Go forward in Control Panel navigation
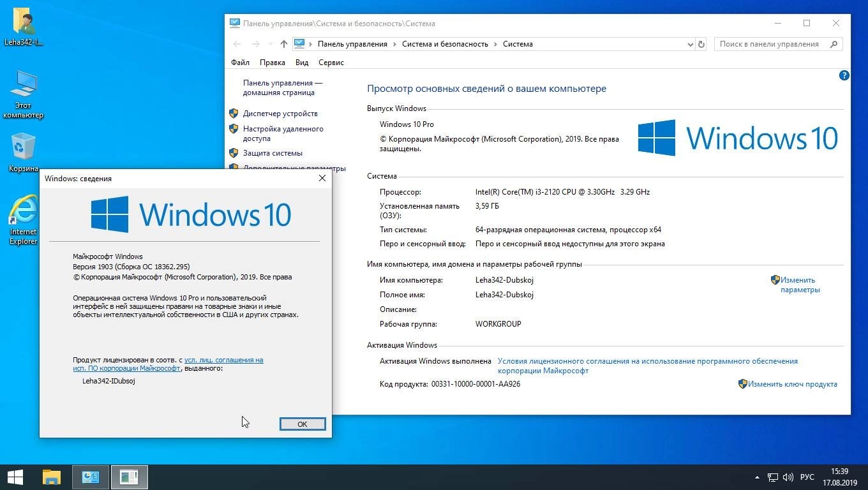 (x=255, y=44)
